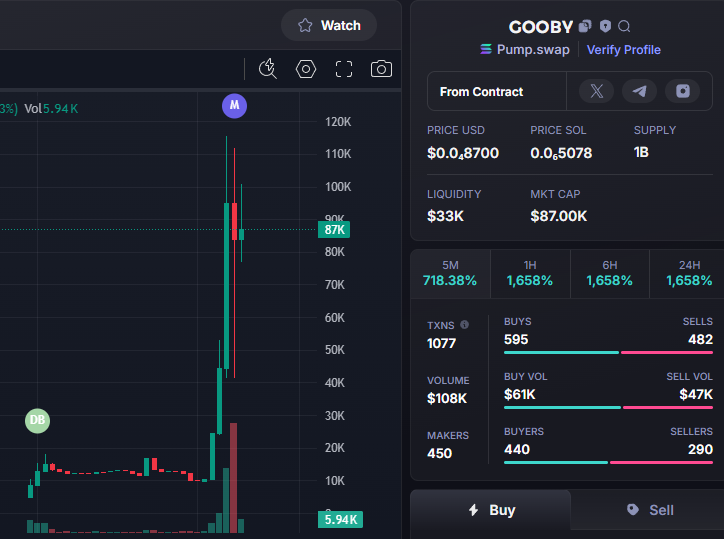Click the BUY VOL value $61K
The image size is (724, 539).
[519, 394]
